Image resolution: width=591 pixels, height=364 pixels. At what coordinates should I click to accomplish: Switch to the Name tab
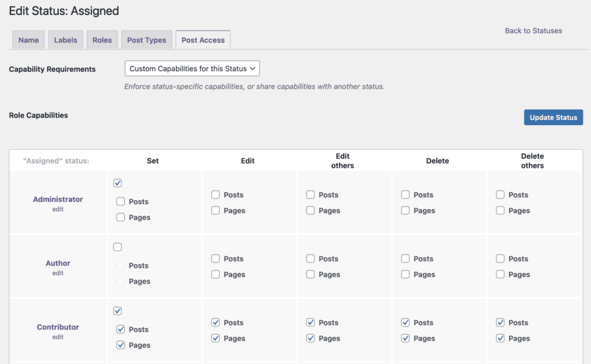tap(28, 39)
